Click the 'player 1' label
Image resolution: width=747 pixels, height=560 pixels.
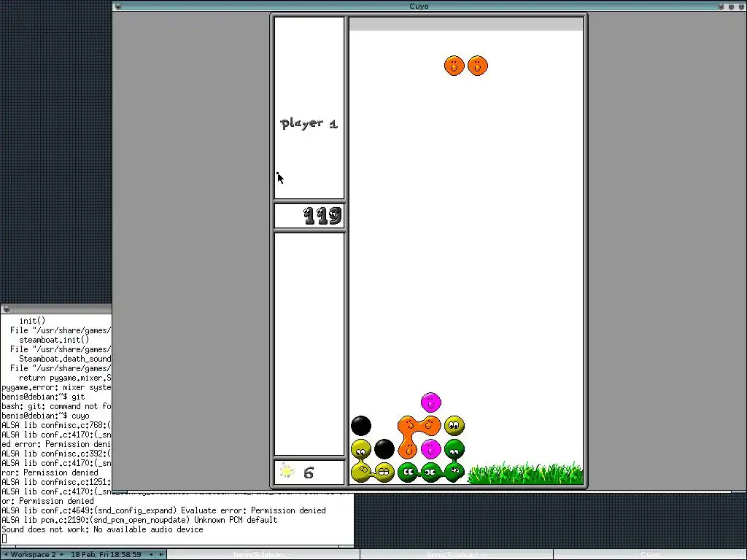[x=309, y=123]
